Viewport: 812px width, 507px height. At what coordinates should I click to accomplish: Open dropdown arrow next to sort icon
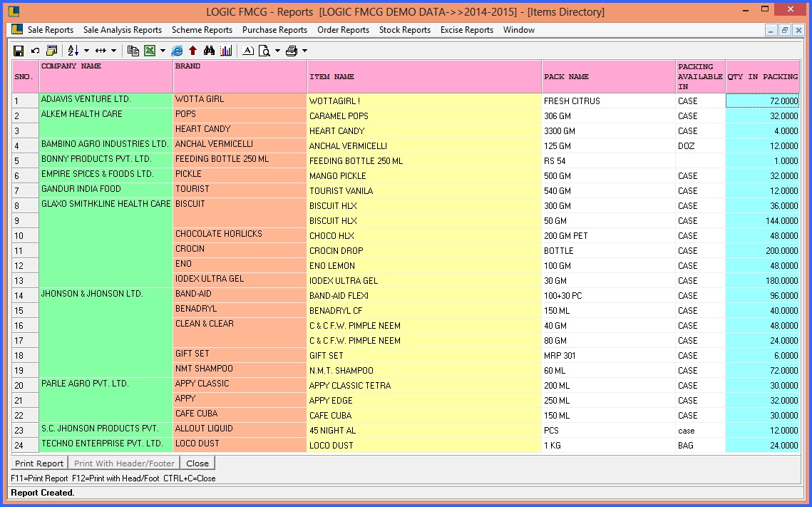tap(86, 51)
